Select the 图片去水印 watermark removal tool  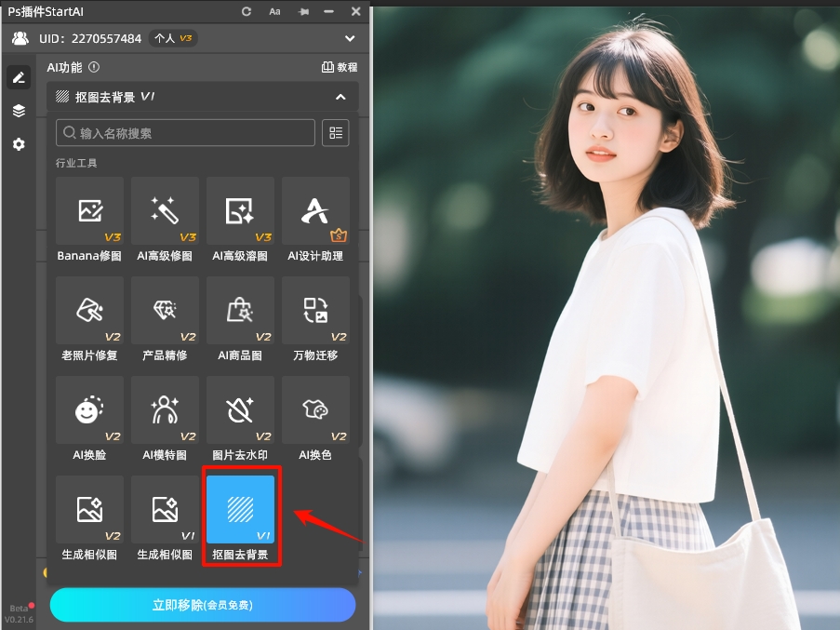coord(240,410)
